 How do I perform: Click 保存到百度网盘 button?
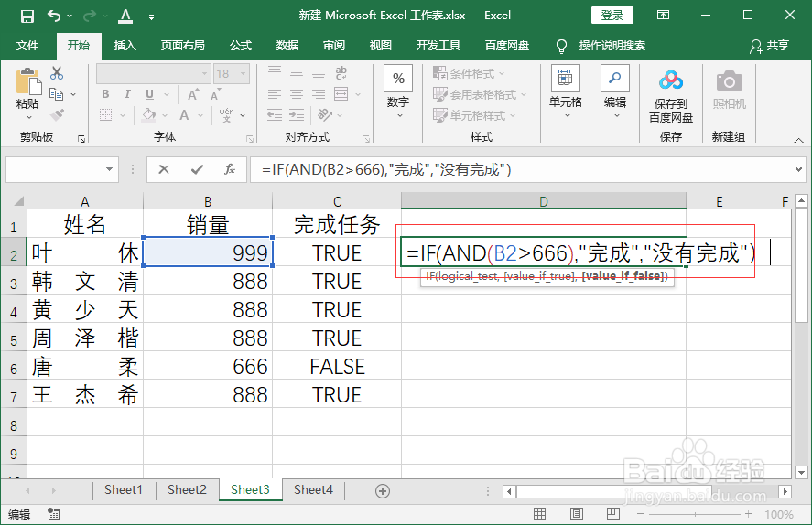[x=671, y=96]
